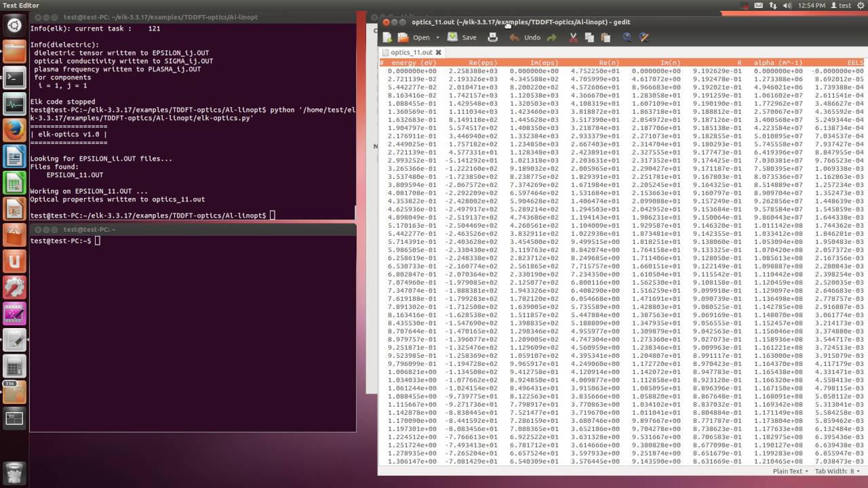This screenshot has height=488, width=868.
Task: Click 'Optical properties written to optics_11.out' line
Action: [x=117, y=199]
